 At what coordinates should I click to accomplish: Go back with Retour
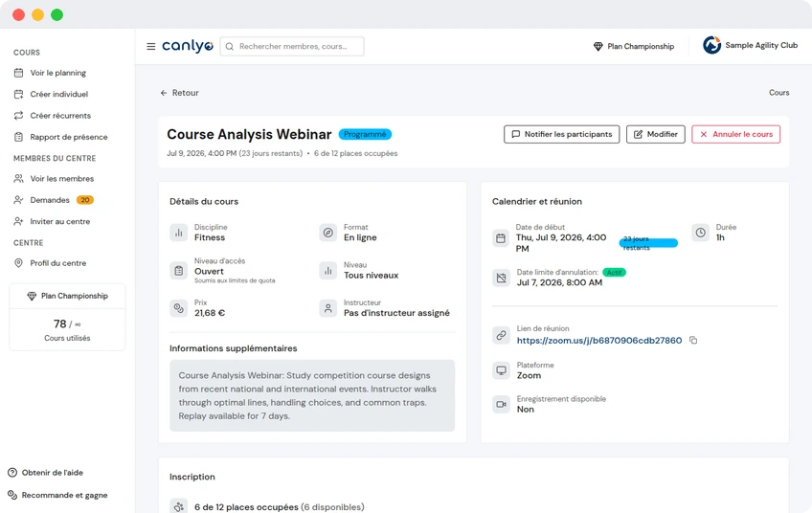tap(180, 93)
